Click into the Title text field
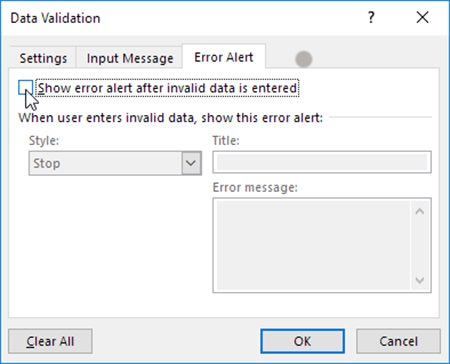Viewport: 450px width, 364px height. point(322,162)
